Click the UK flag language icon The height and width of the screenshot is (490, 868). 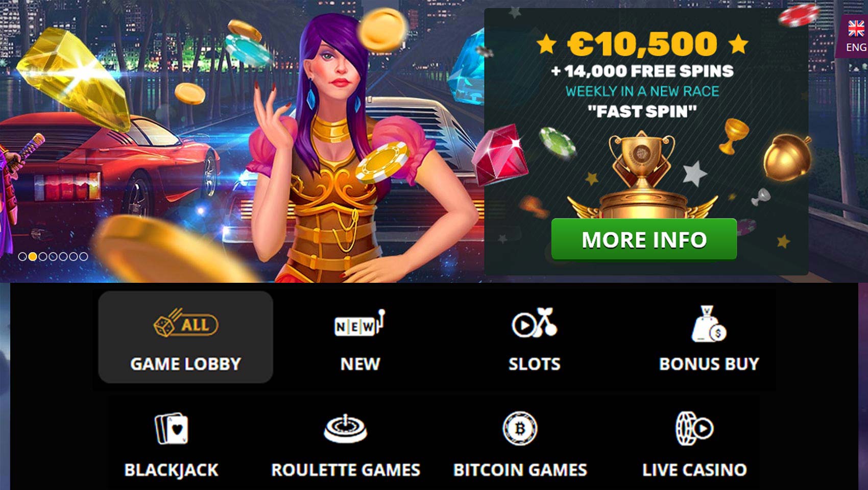pos(856,29)
